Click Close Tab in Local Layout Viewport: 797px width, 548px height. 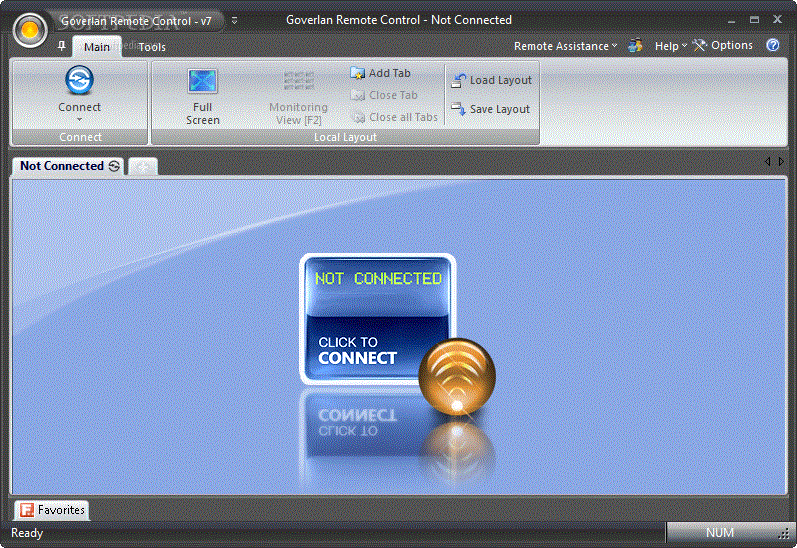tap(384, 95)
